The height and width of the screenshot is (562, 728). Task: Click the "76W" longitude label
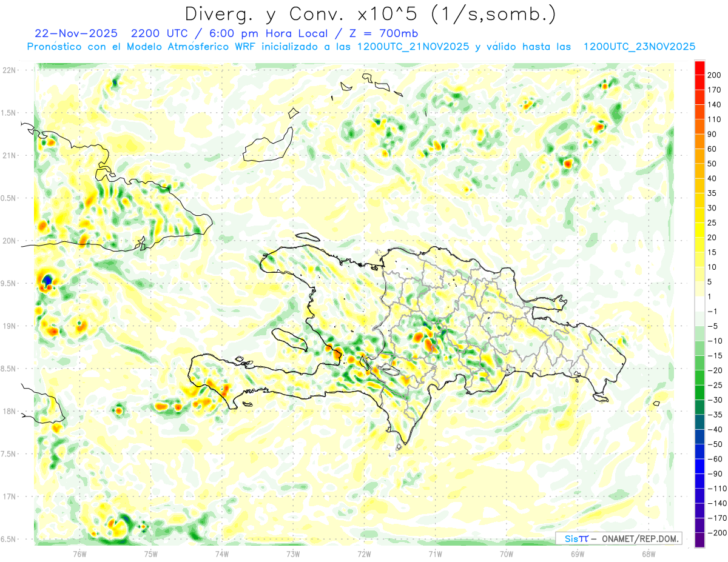click(x=79, y=553)
